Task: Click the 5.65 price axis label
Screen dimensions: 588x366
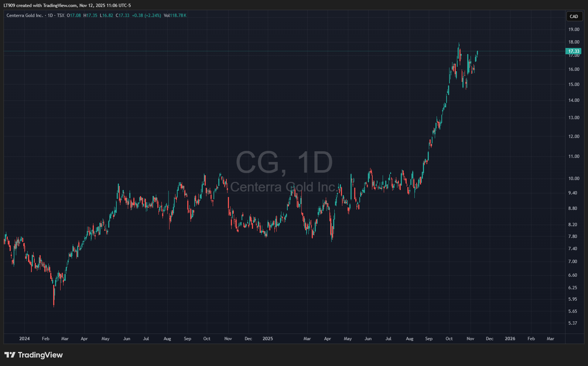Action: coord(572,311)
